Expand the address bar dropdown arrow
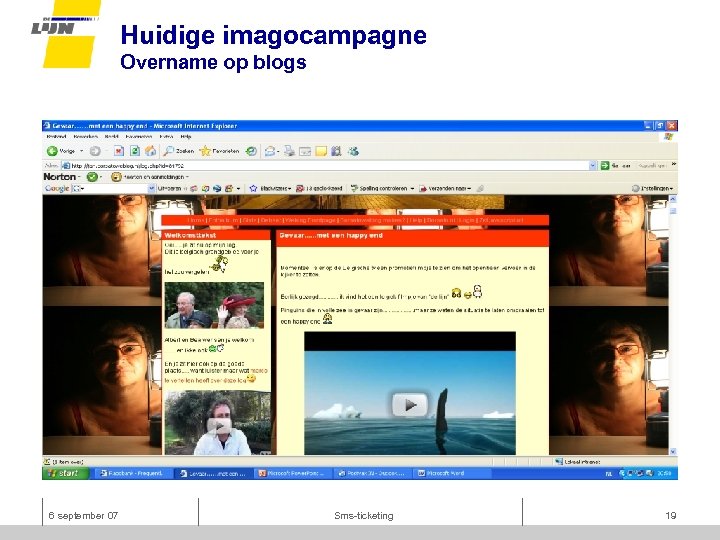The image size is (720, 540). coord(593,166)
